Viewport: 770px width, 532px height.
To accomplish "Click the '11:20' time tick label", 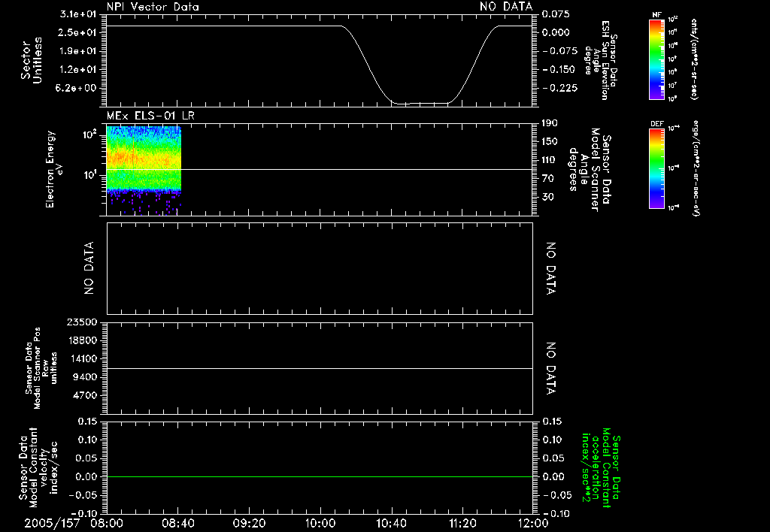I will 462,523.
